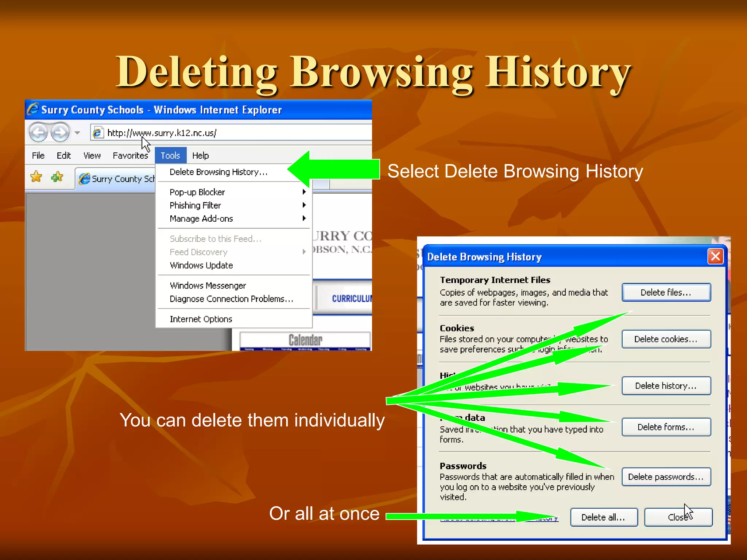Click the greyed-out Subscribe to this Feed item
Viewport: 747px width, 560px height.
click(x=233, y=239)
